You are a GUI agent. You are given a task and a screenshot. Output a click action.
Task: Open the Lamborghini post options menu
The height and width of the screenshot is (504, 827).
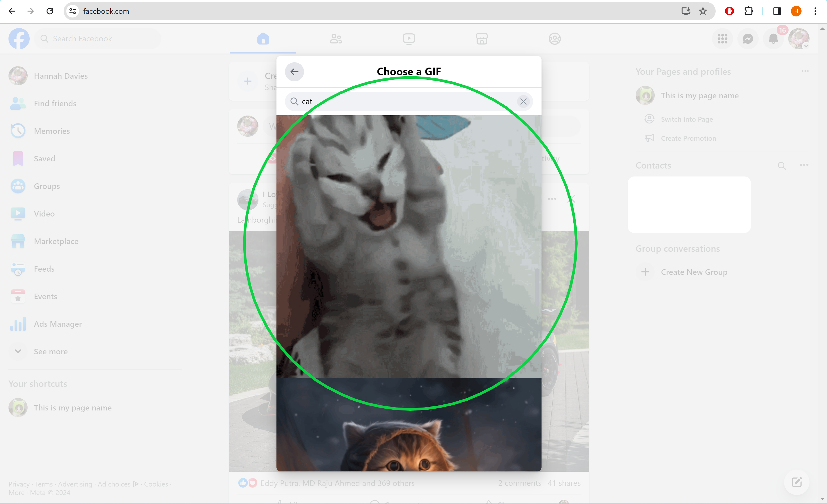(552, 199)
